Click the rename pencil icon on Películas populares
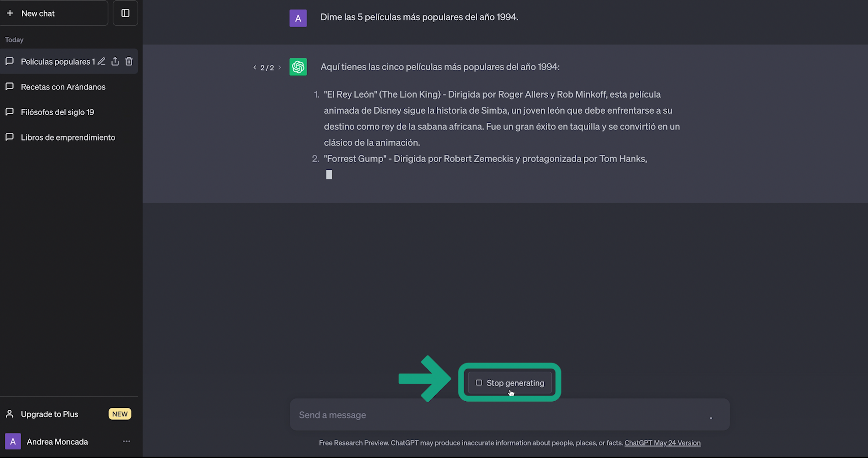The height and width of the screenshot is (458, 868). (102, 61)
